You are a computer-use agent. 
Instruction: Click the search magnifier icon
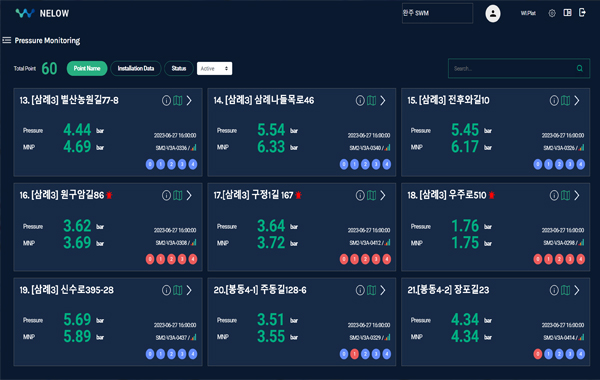(x=580, y=68)
